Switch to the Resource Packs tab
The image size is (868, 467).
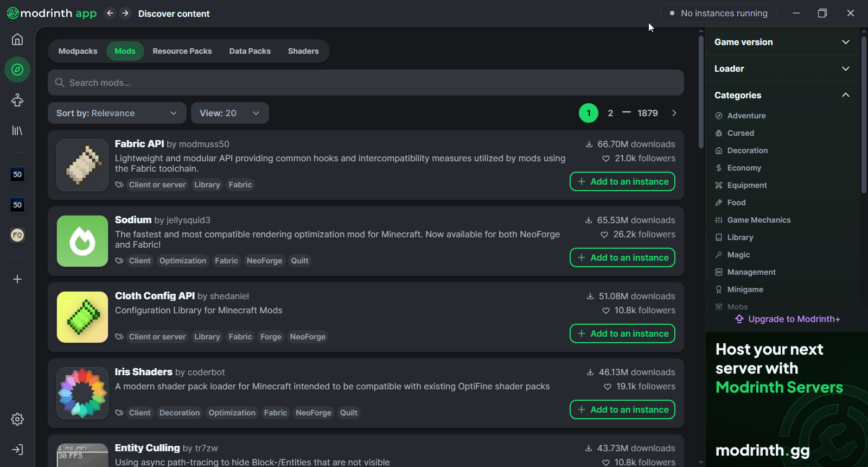tap(182, 51)
